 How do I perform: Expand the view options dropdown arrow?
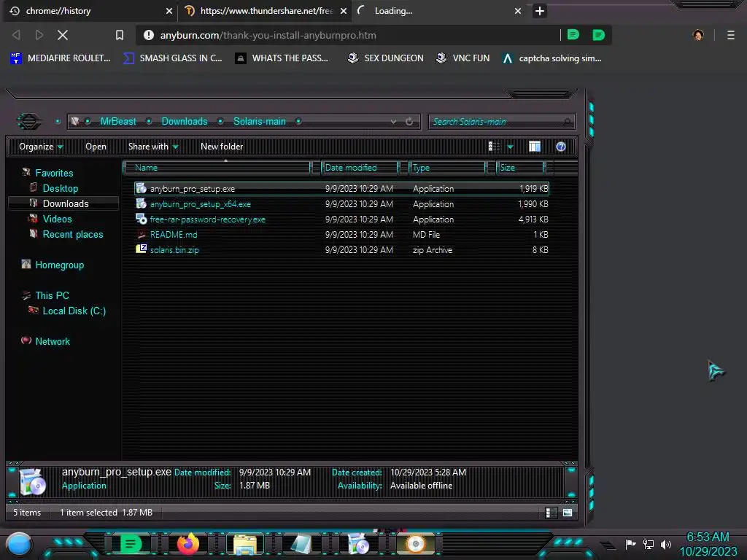coord(510,147)
